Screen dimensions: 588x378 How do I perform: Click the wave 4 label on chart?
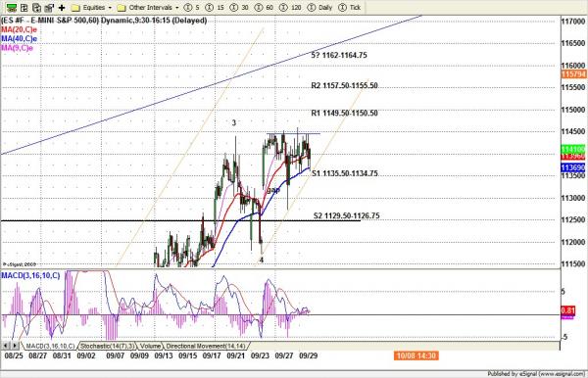(x=262, y=260)
